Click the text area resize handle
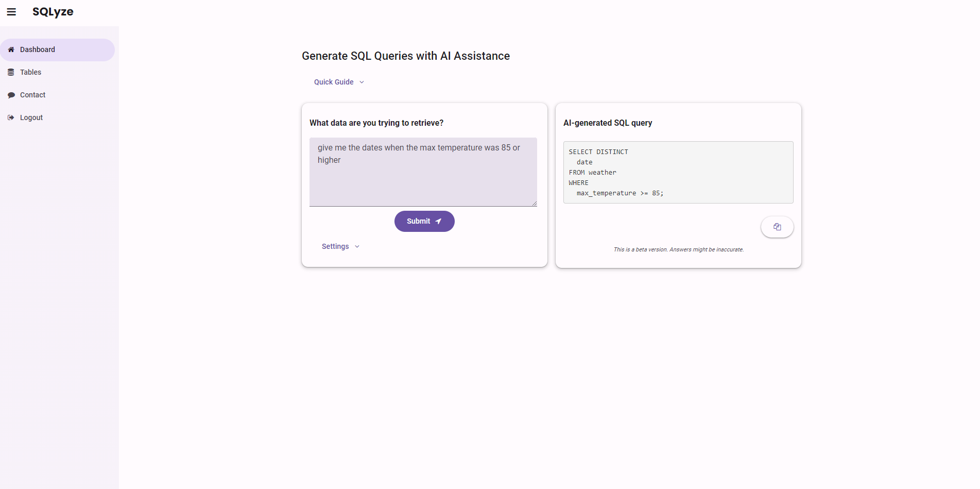Screen dimensions: 980x489 [535, 204]
